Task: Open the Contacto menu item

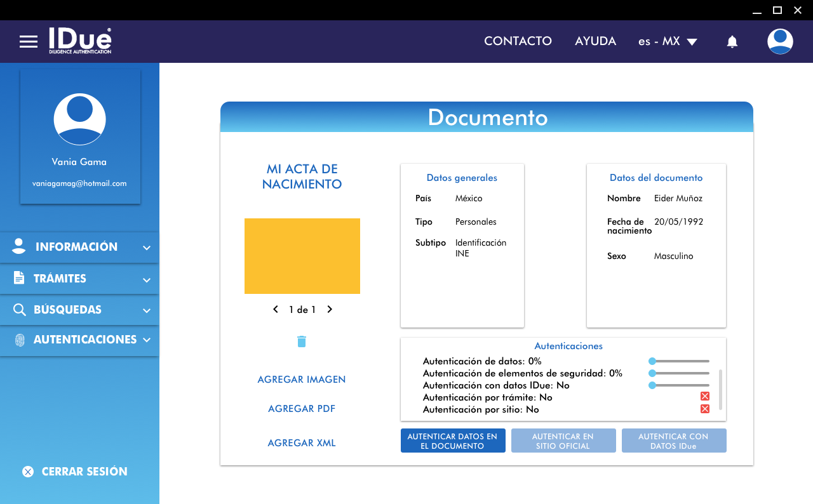Action: point(518,41)
